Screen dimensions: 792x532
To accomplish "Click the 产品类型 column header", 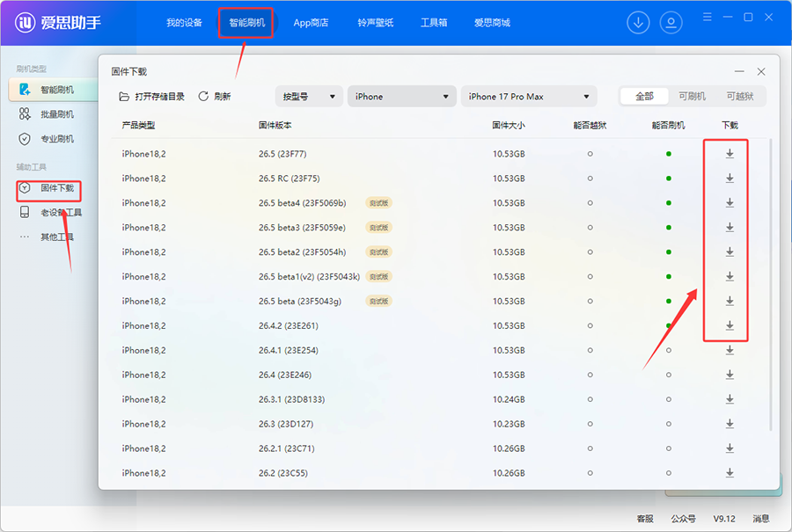I will [x=138, y=125].
